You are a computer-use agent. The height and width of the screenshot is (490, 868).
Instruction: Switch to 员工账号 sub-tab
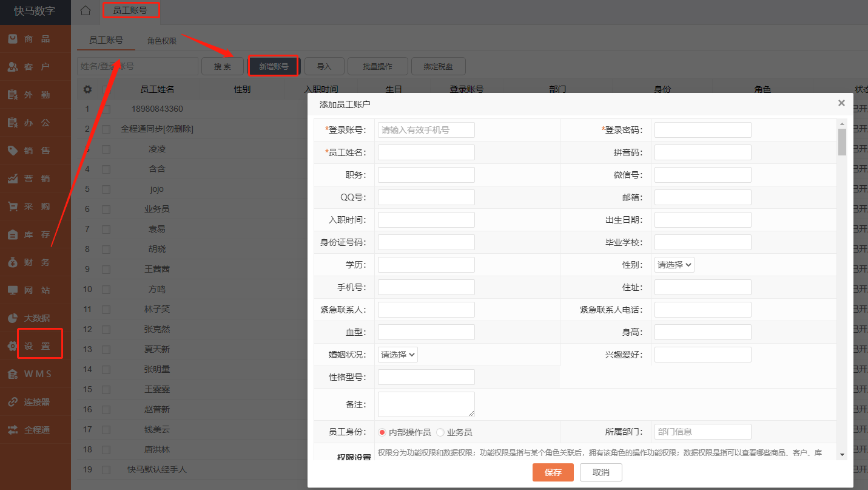(x=106, y=40)
